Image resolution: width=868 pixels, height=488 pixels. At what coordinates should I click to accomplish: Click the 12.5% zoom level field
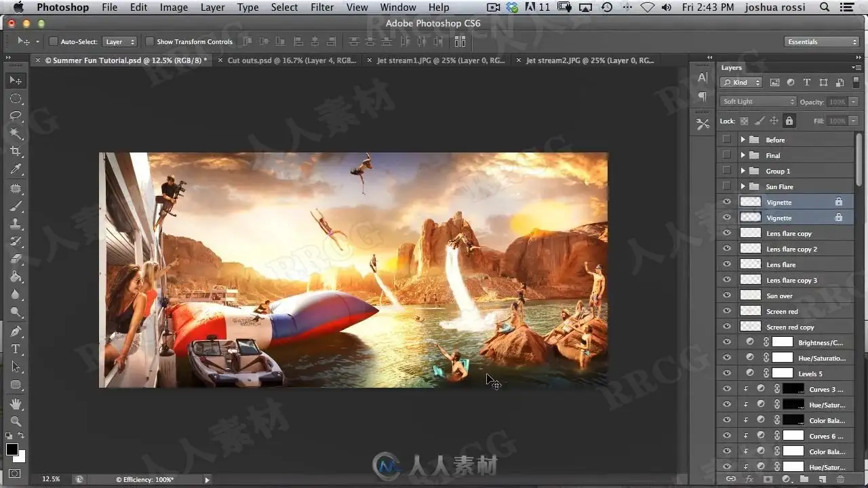click(51, 479)
